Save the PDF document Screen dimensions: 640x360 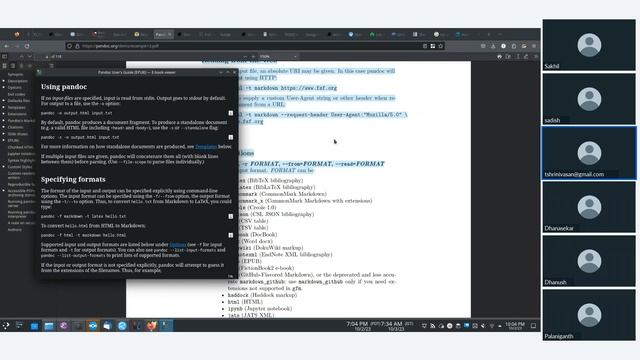(508, 56)
